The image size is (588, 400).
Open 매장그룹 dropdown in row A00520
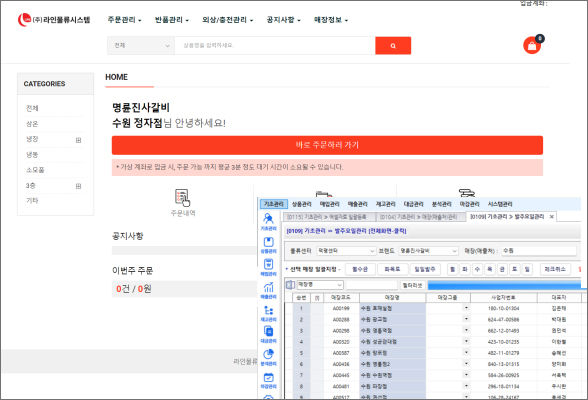coord(466,341)
